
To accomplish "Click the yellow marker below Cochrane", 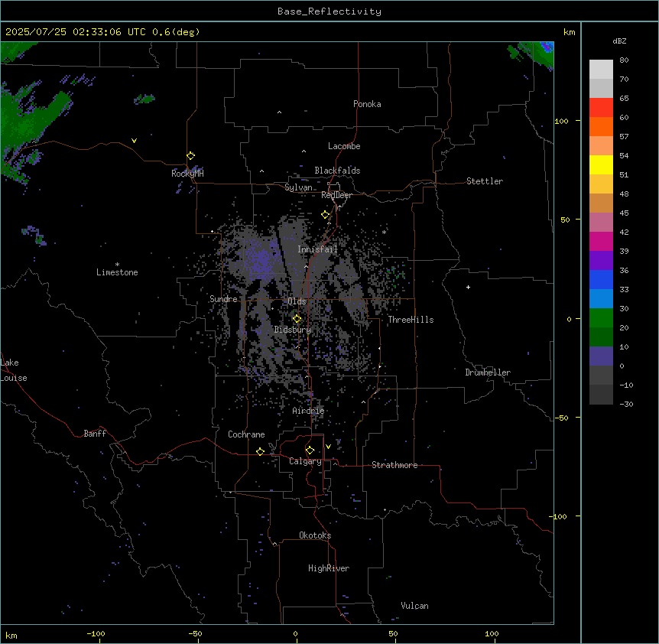I will coord(260,451).
